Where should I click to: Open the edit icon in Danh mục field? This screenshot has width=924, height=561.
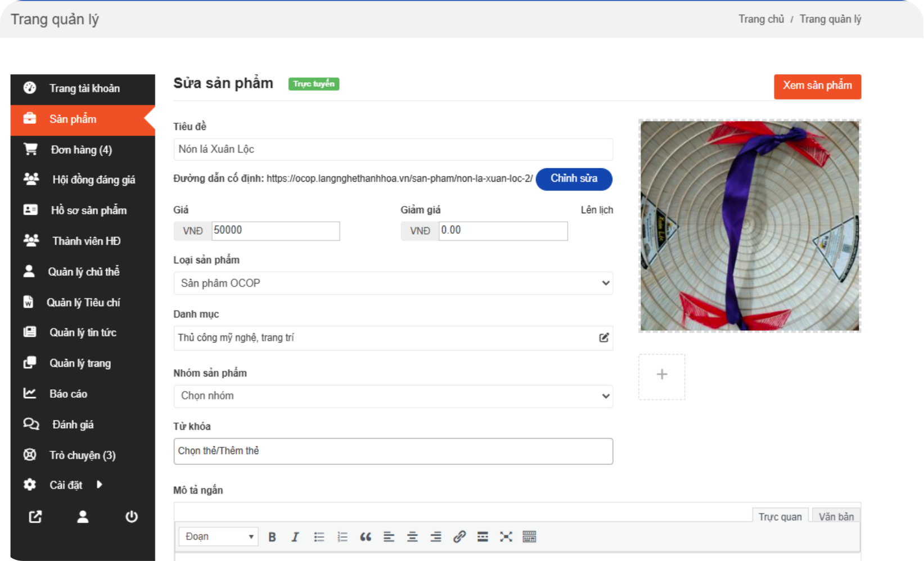coord(603,338)
